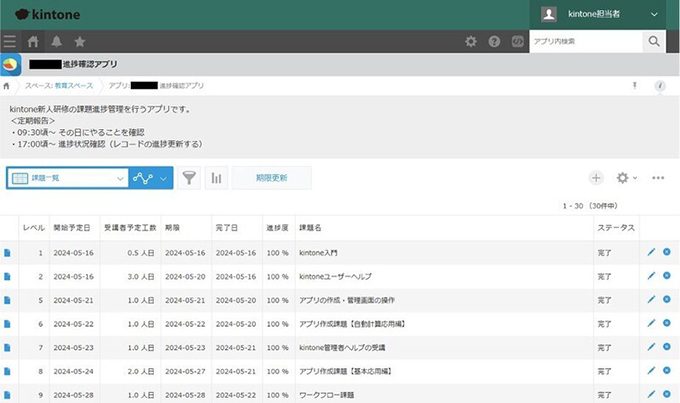This screenshot has height=403, width=680.
Task: Open the filter funnel icon
Action: click(x=189, y=178)
